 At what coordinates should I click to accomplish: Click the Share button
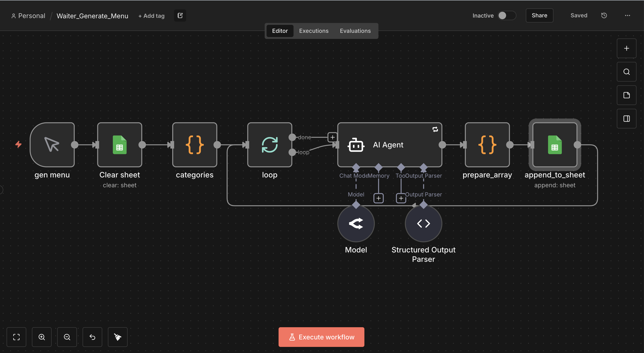tap(539, 15)
